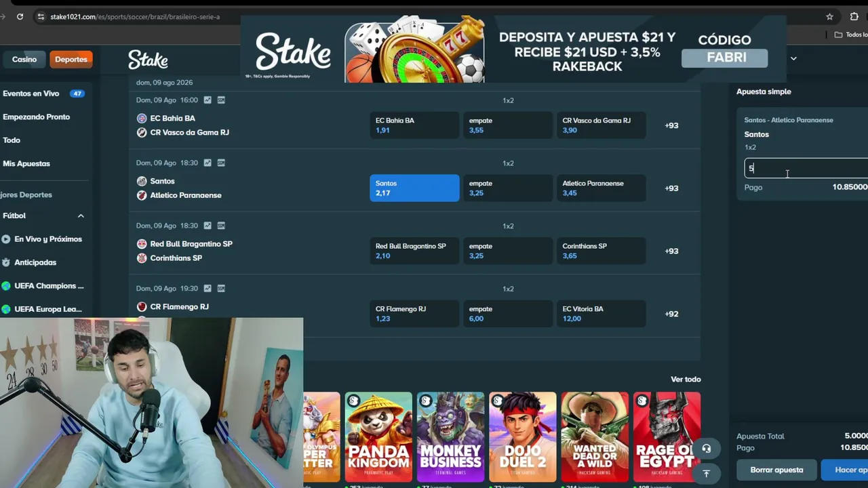Open statistics icon beside Santos match time
868x488 pixels.
coord(208,163)
